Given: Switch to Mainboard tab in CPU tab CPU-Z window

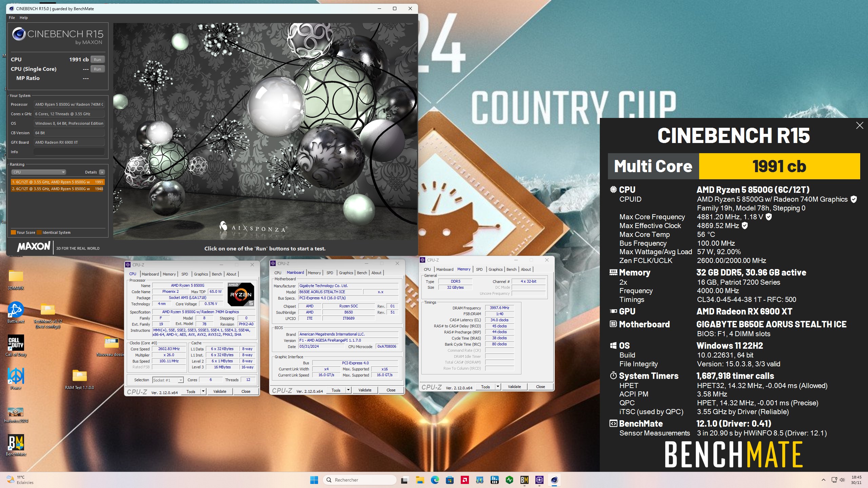Looking at the screenshot, I should tap(150, 274).
